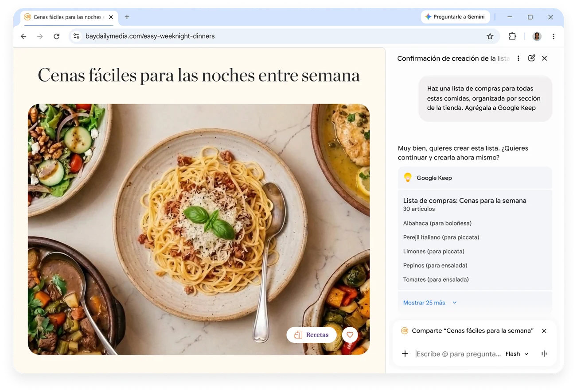This screenshot has height=392, width=577.
Task: Click the address bar URL
Action: coord(150,36)
